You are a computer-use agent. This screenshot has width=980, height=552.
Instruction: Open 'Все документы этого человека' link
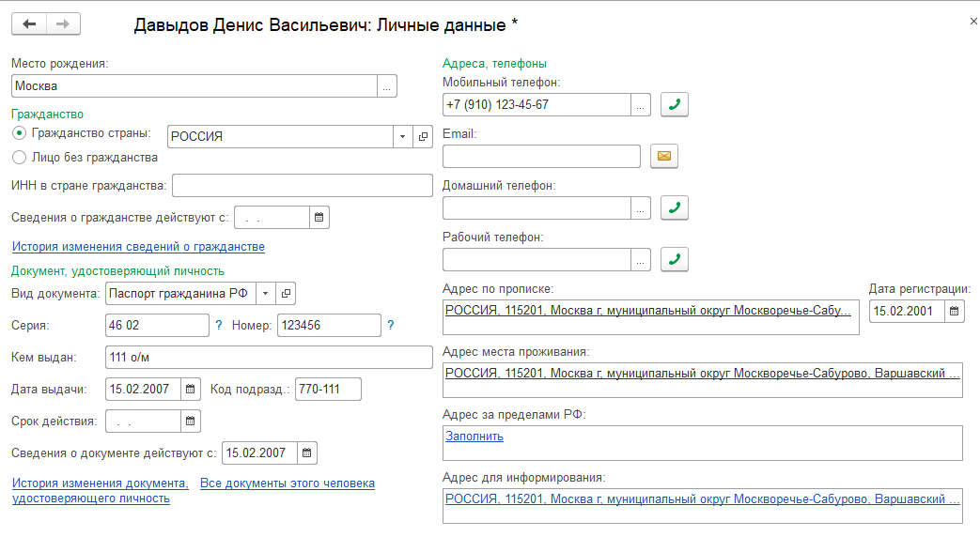click(x=288, y=483)
